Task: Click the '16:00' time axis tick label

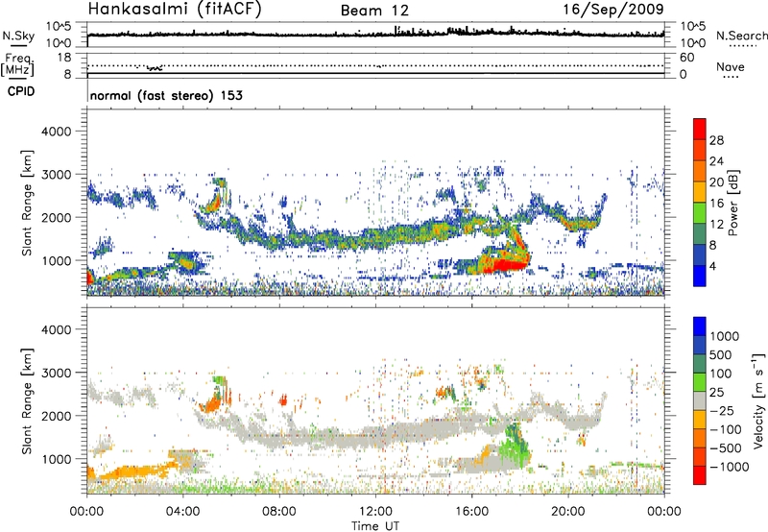Action: [x=471, y=512]
